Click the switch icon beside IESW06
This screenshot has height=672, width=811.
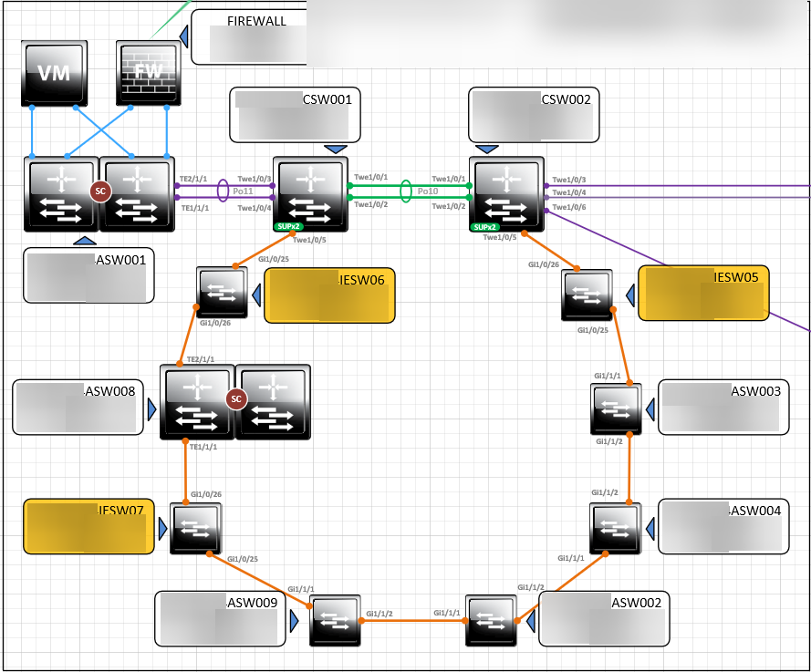pos(222,290)
